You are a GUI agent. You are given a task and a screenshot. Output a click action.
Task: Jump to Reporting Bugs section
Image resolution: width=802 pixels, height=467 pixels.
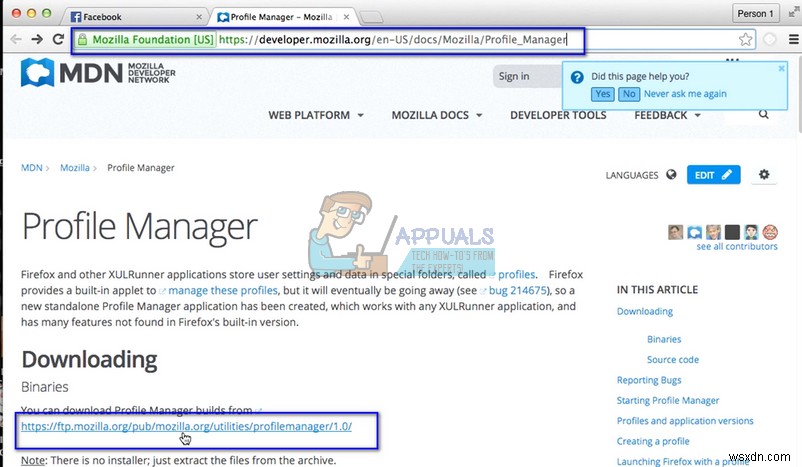tap(649, 380)
